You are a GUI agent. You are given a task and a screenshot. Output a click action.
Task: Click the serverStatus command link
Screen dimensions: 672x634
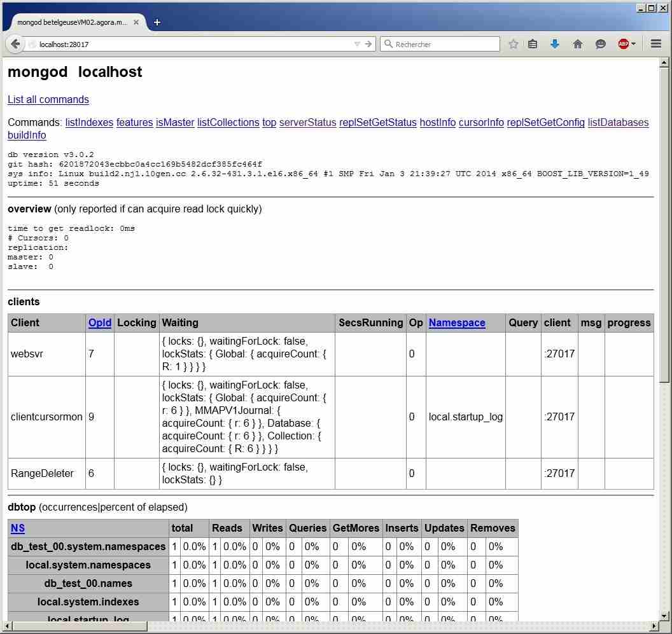click(x=307, y=122)
